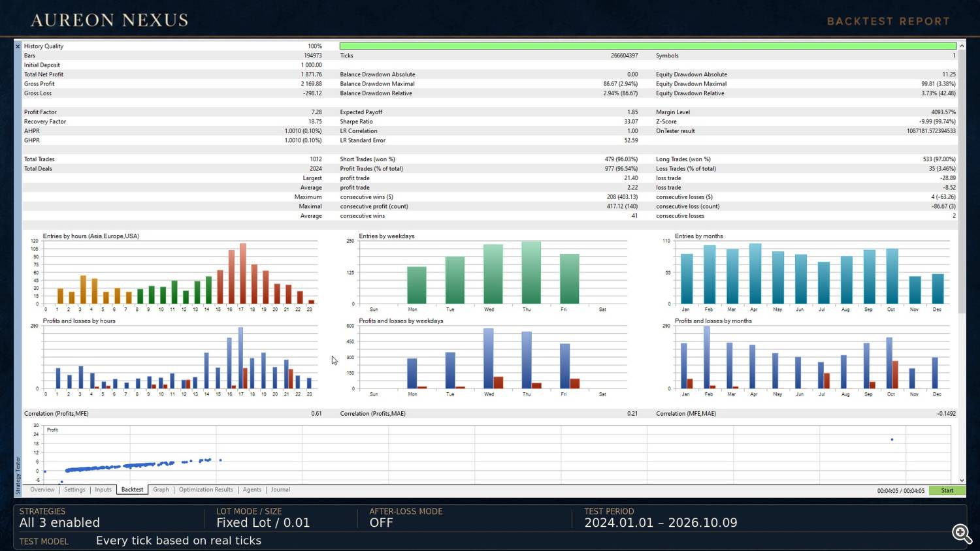The image size is (980, 551).
Task: Select the Ticks count 266604397
Action: click(x=625, y=55)
